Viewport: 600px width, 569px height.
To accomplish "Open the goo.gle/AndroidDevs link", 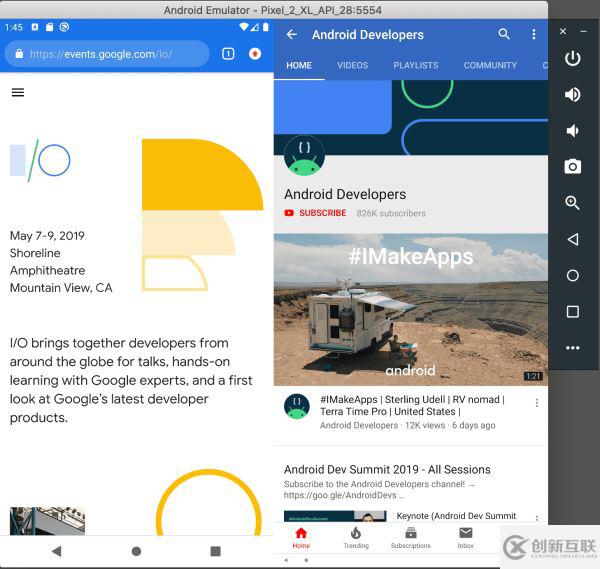I will point(340,495).
